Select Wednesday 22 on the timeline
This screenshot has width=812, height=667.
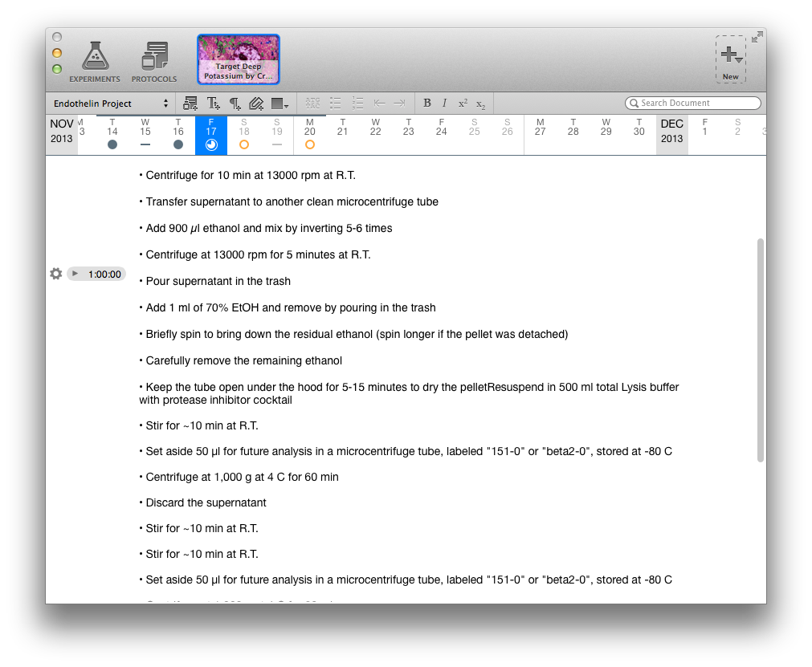click(375, 128)
